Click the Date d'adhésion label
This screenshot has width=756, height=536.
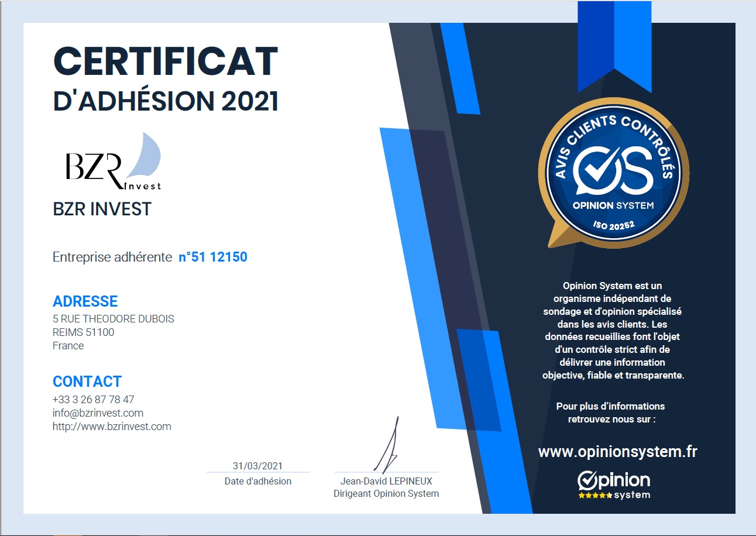(258, 481)
